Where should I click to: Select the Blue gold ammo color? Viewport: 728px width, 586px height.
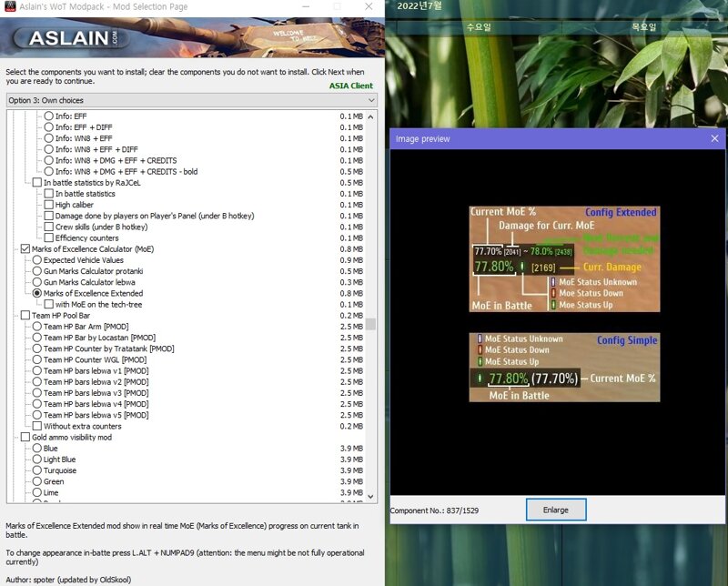37,449
